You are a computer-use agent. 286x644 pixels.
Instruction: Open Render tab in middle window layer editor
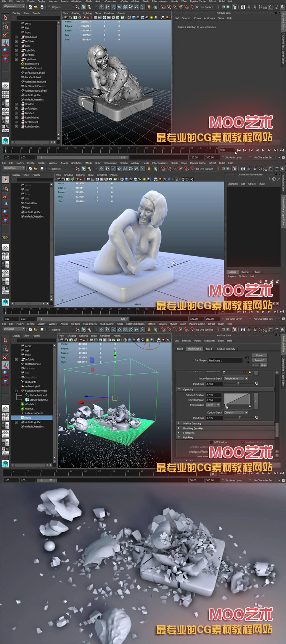pos(245,272)
